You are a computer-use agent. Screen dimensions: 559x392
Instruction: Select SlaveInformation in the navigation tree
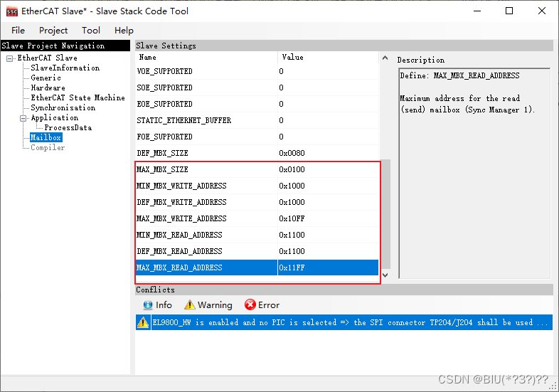click(x=65, y=68)
